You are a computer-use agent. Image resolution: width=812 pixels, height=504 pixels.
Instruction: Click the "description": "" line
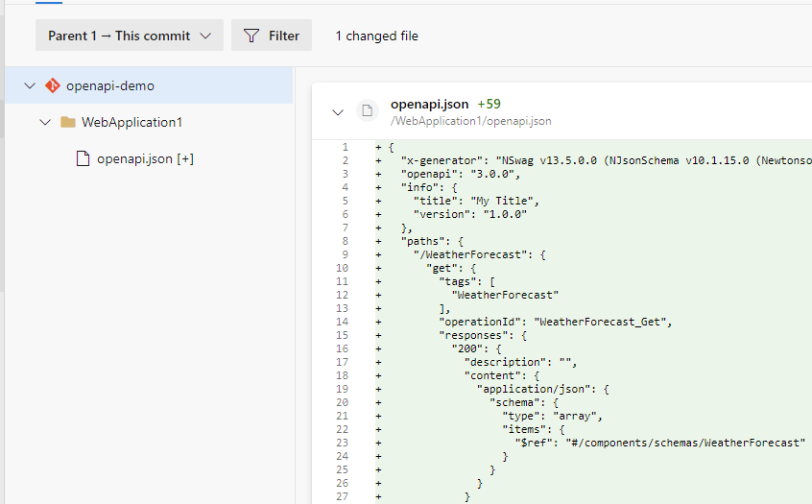520,363
